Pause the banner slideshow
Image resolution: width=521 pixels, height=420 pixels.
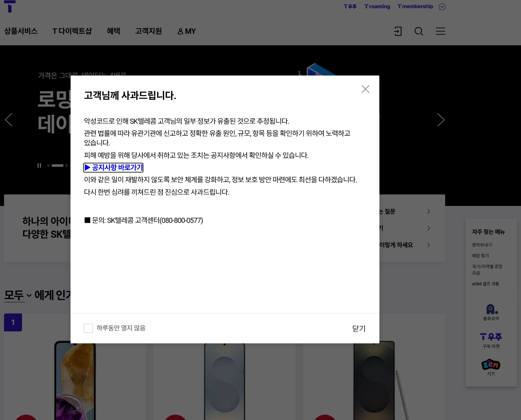pos(39,165)
